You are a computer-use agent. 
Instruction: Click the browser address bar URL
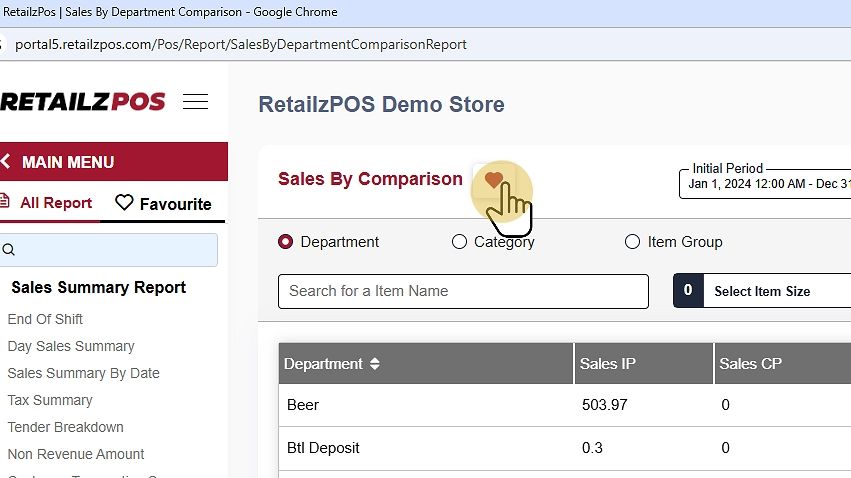(240, 44)
